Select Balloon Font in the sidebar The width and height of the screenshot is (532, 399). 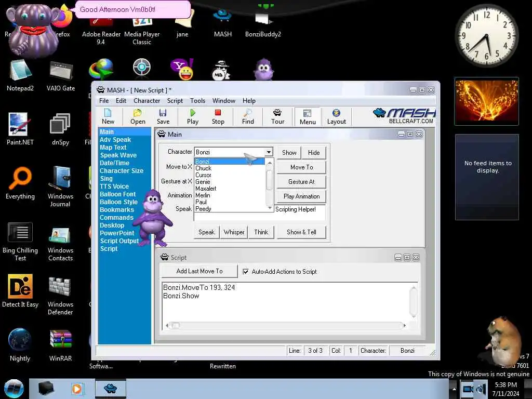click(117, 194)
